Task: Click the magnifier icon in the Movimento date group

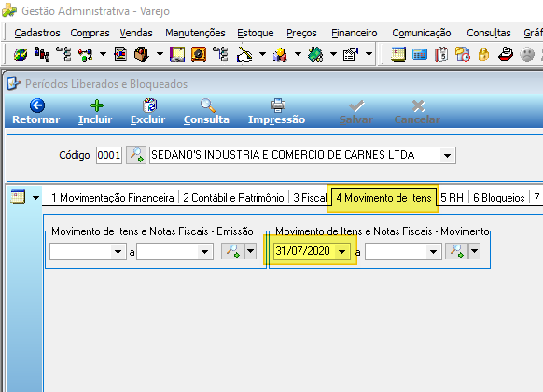Action: [456, 251]
